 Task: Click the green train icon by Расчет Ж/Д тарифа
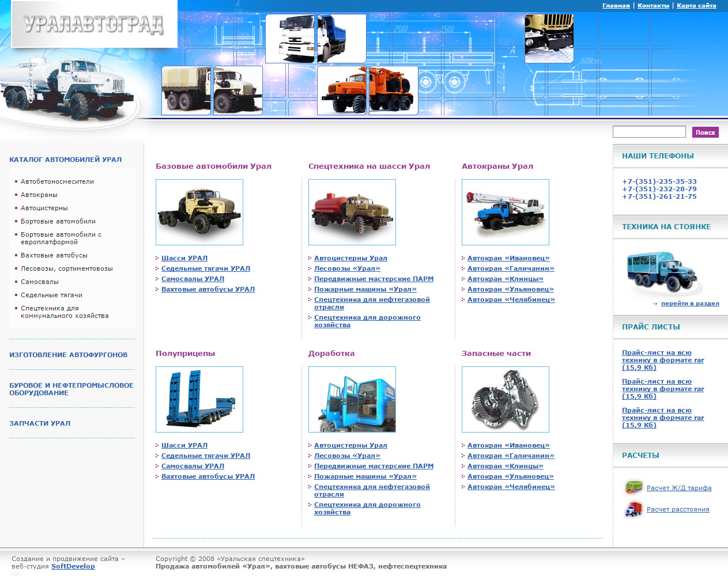633,487
